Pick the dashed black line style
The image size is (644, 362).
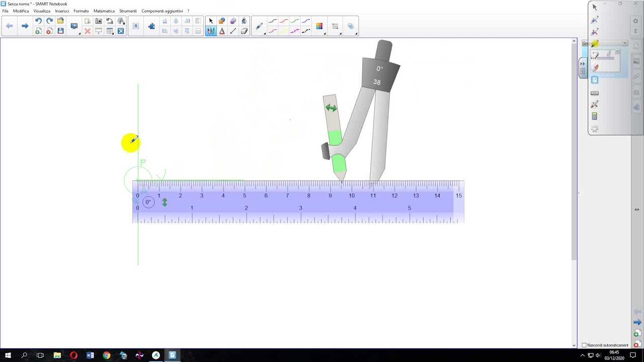click(x=306, y=31)
